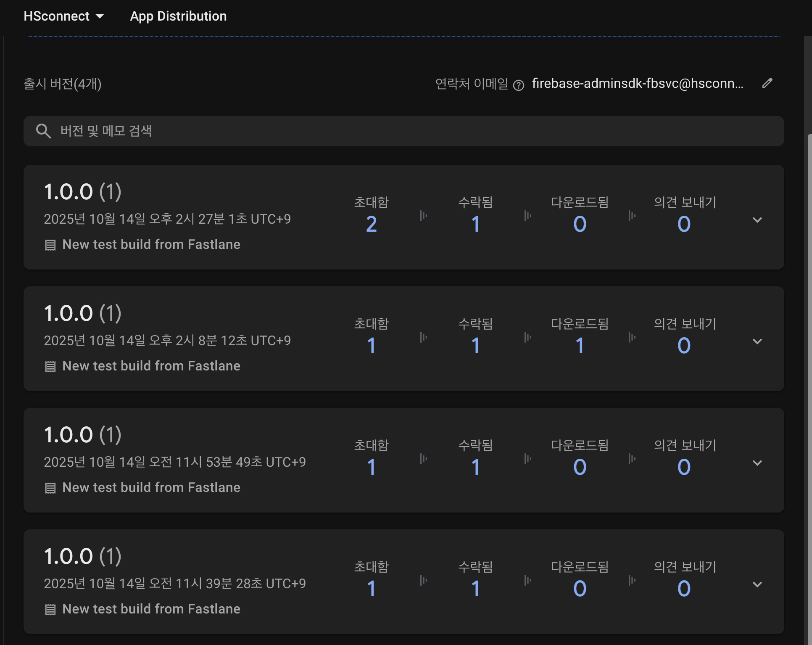Click release notes icon of 2시 8분 build
812x645 pixels.
pyautogui.click(x=50, y=367)
